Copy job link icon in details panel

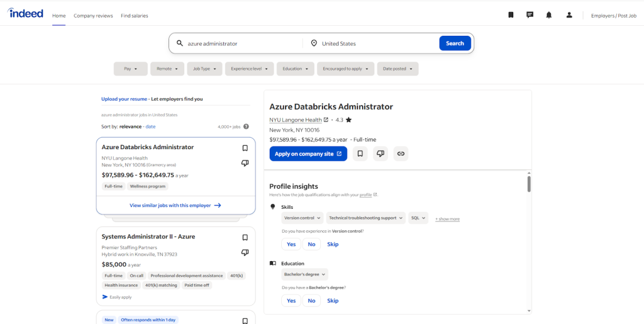coord(401,154)
